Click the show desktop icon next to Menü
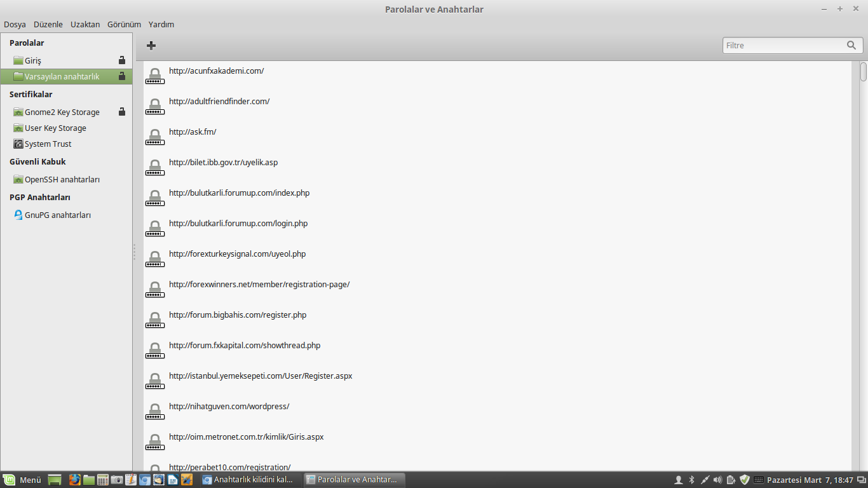The image size is (868, 488). coord(55,480)
